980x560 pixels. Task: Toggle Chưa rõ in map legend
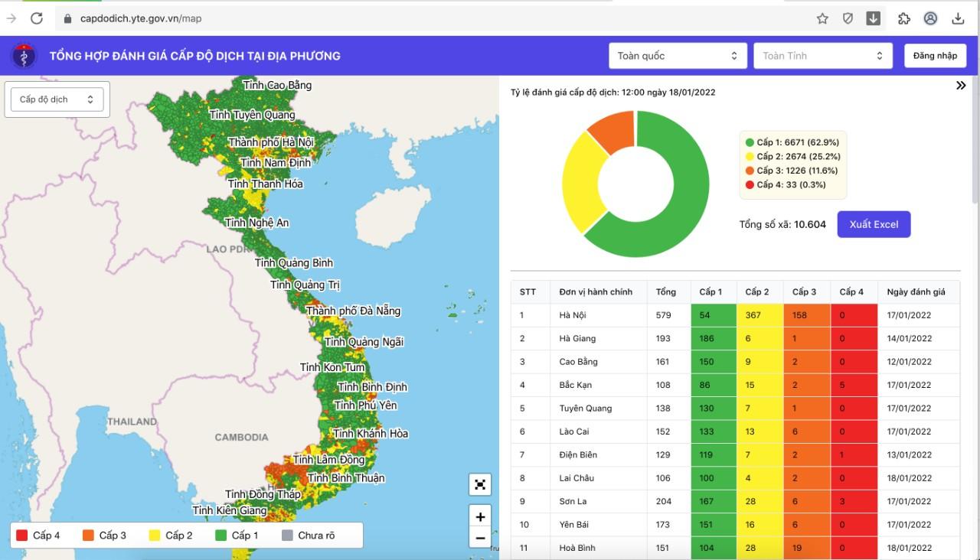point(309,536)
